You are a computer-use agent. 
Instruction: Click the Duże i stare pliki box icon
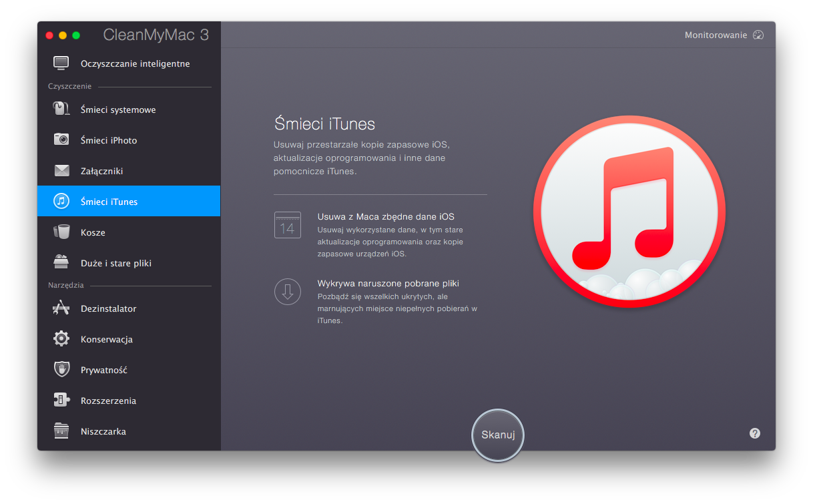coord(61,262)
